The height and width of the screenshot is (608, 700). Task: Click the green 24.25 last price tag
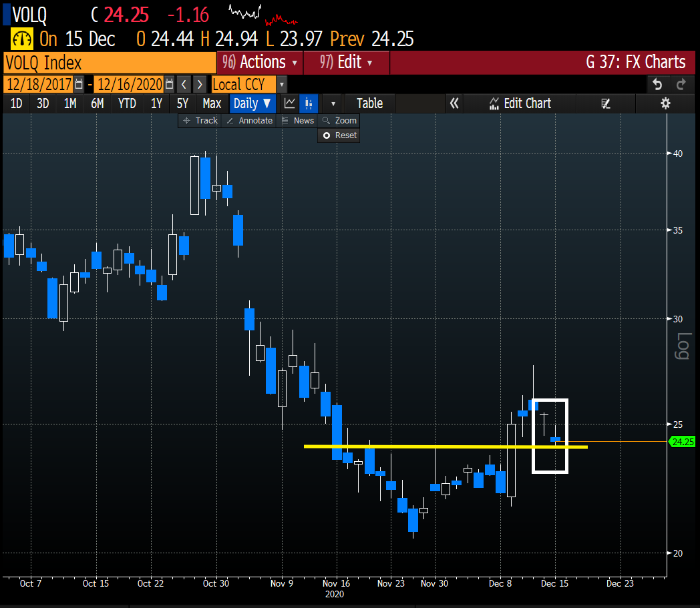pyautogui.click(x=682, y=442)
